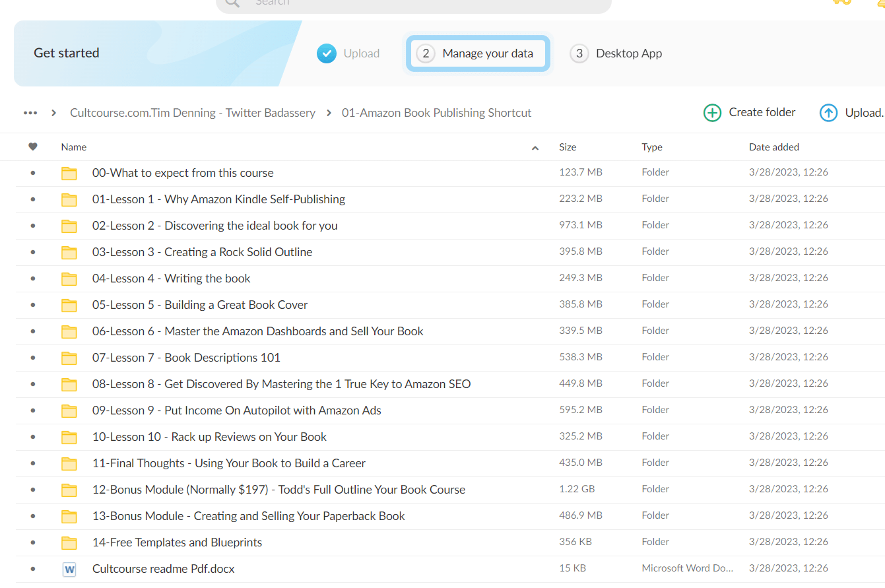Click folder icon for 14-Free Templates
This screenshot has width=885, height=588.
[x=69, y=542]
